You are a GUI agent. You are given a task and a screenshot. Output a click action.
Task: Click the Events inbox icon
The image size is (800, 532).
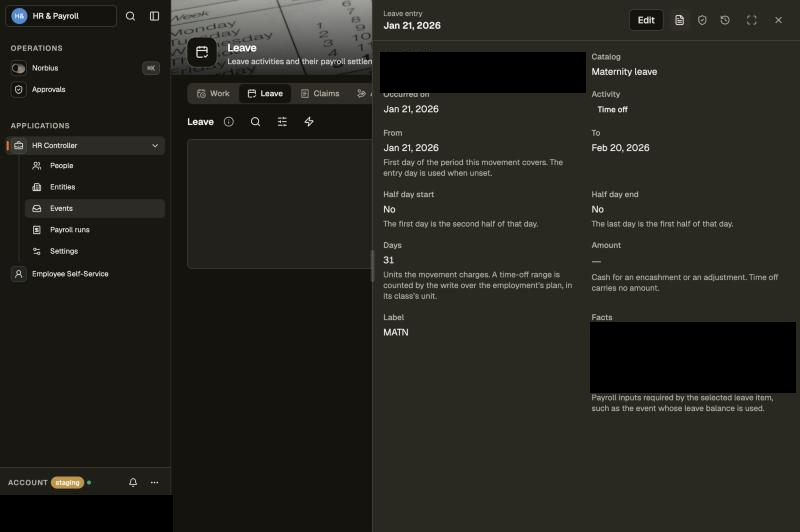[37, 208]
